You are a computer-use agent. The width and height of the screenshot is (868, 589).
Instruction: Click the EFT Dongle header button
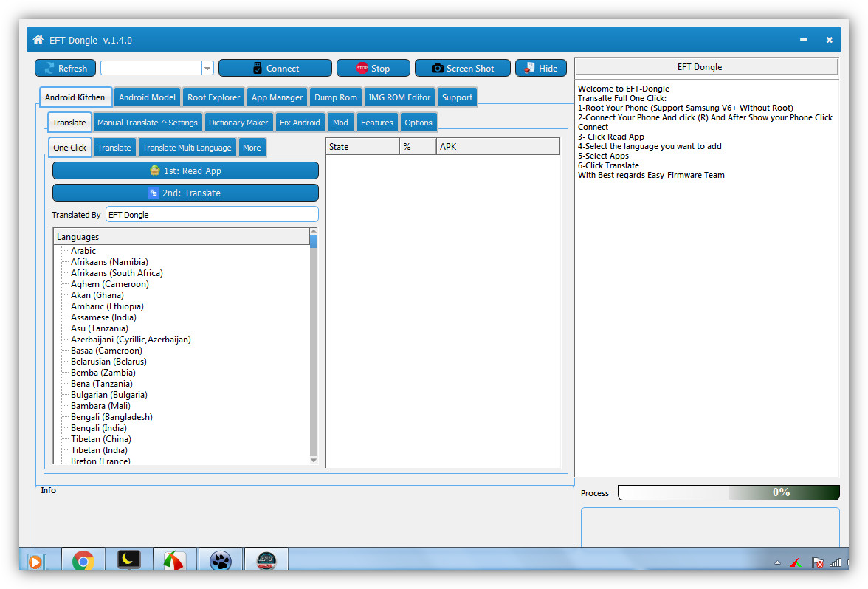coord(706,67)
